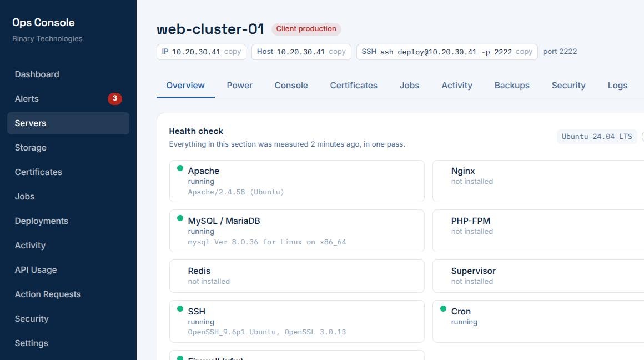644x360 pixels.
Task: Open Deployments in the sidebar
Action: tap(68, 221)
